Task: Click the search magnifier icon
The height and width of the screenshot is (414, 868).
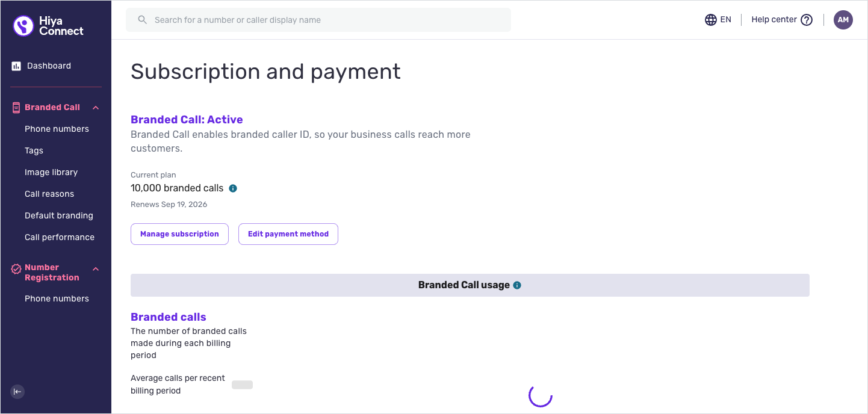Action: pyautogui.click(x=143, y=20)
